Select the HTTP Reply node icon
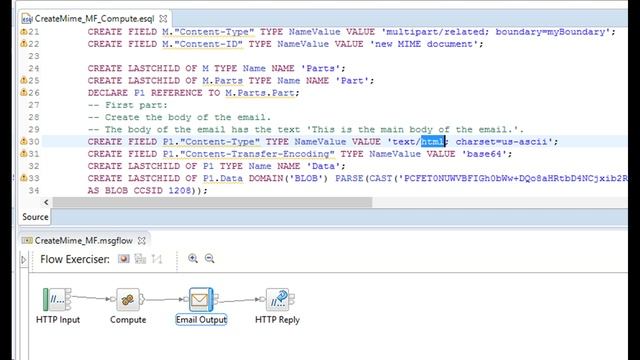 278,300
